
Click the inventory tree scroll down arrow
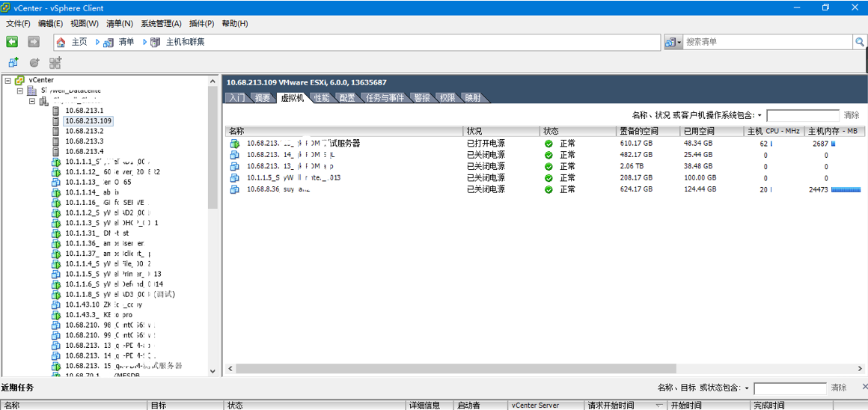coord(213,370)
